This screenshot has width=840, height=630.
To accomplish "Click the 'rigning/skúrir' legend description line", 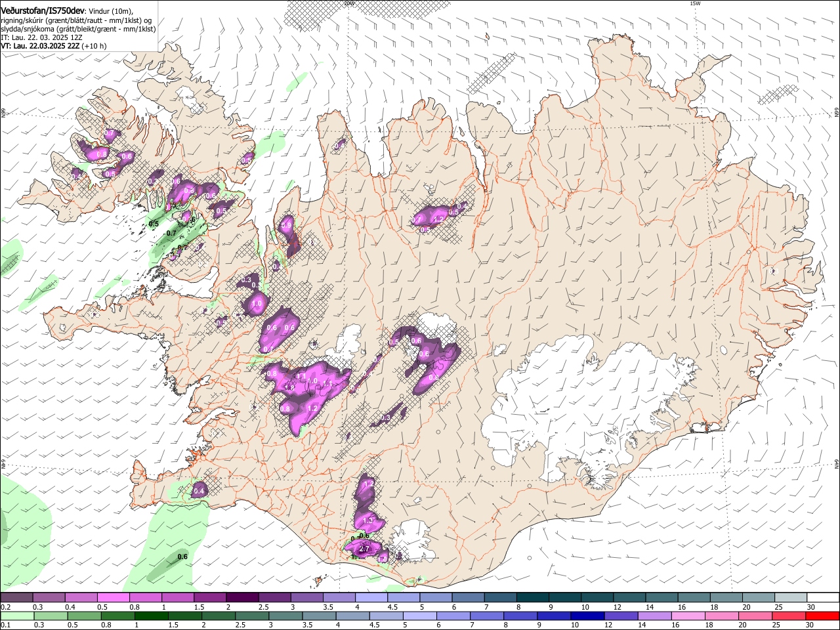I will point(76,20).
